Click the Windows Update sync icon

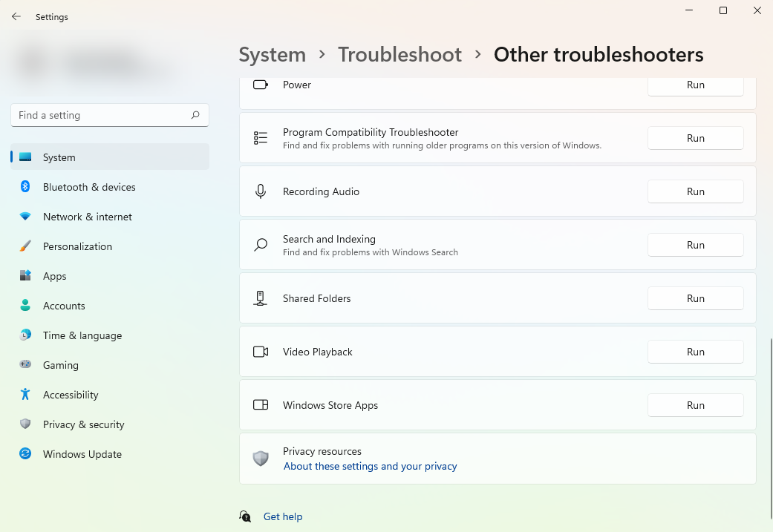25,454
